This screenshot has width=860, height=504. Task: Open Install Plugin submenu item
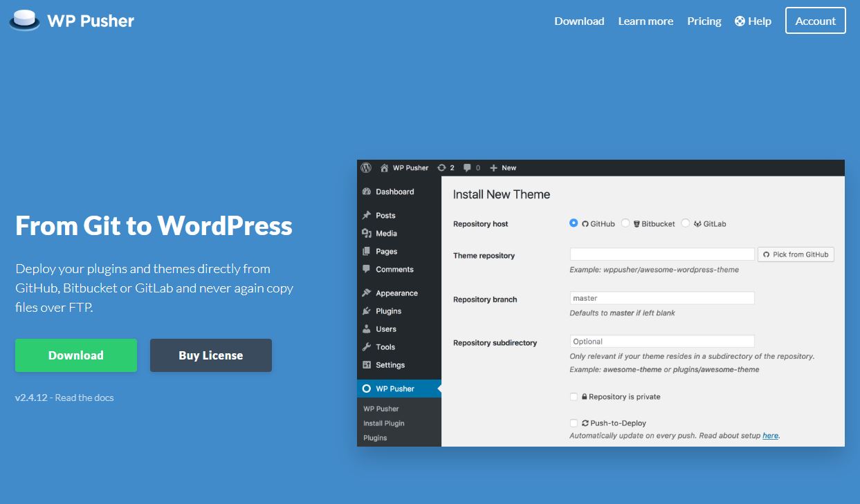(x=384, y=423)
